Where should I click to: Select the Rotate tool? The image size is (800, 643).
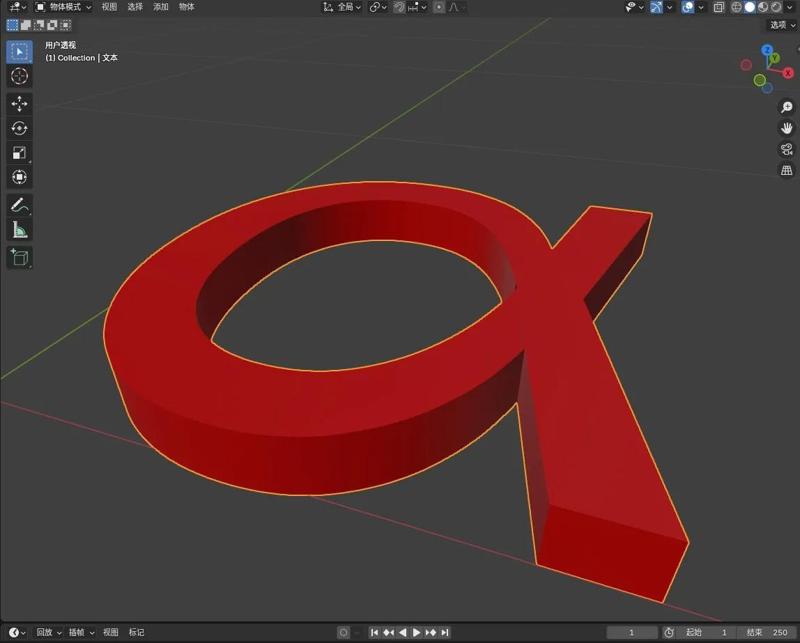click(x=20, y=127)
